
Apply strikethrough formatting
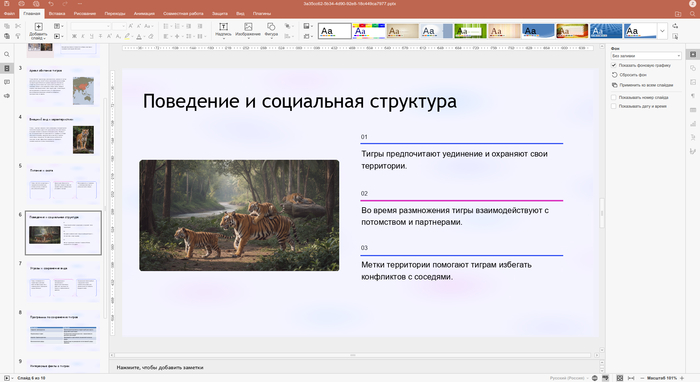[100, 36]
